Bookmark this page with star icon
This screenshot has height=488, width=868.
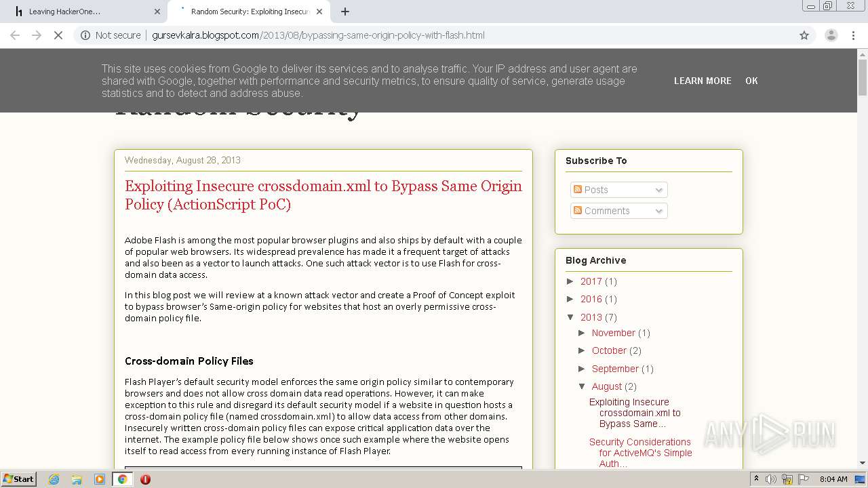804,35
